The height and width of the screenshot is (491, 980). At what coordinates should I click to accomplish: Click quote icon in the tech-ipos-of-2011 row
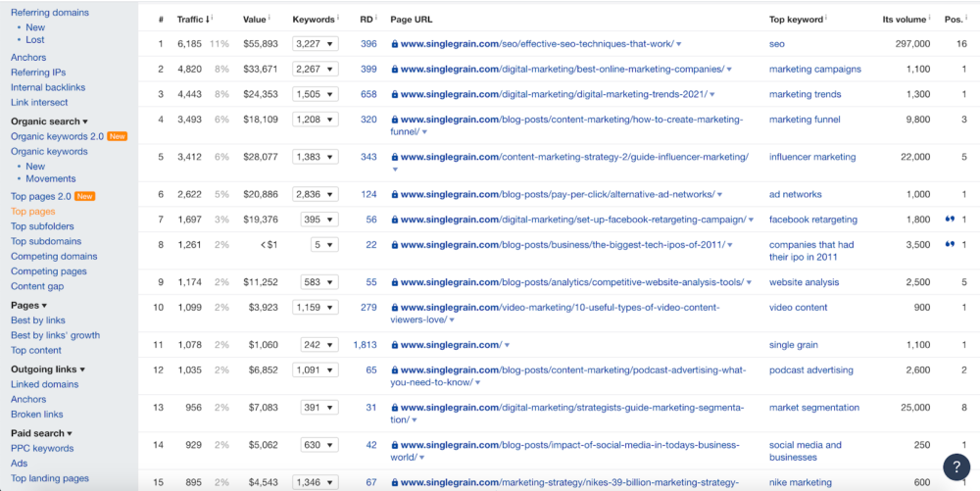click(x=949, y=245)
